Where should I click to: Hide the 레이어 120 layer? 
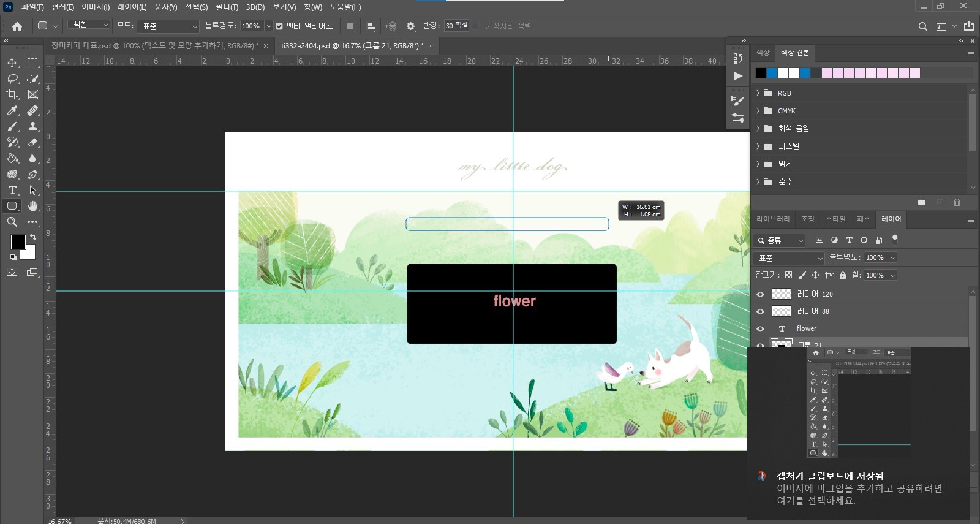pos(761,294)
